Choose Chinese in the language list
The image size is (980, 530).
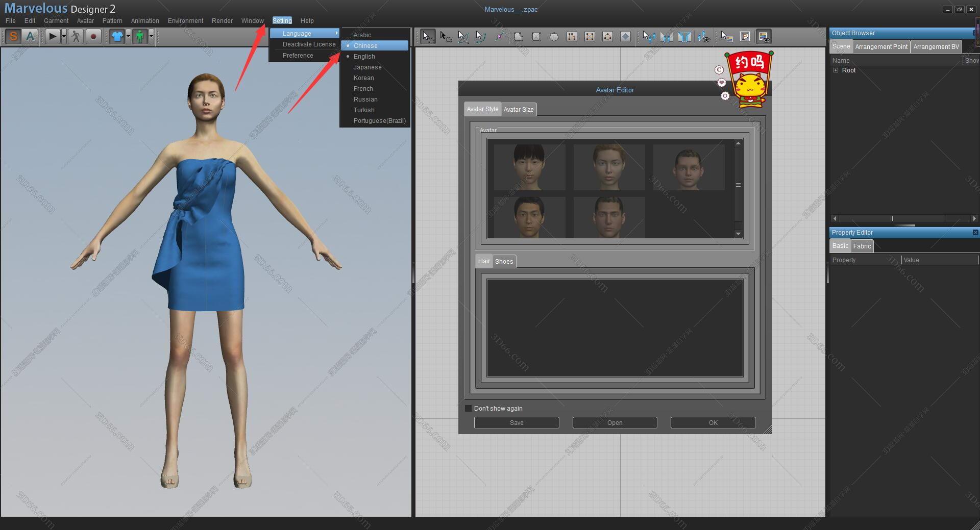[365, 46]
